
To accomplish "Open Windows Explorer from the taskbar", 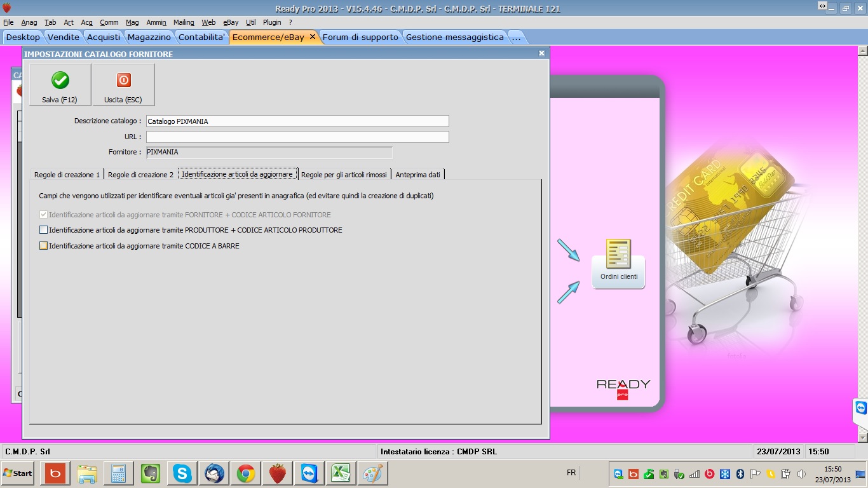I will click(x=87, y=473).
